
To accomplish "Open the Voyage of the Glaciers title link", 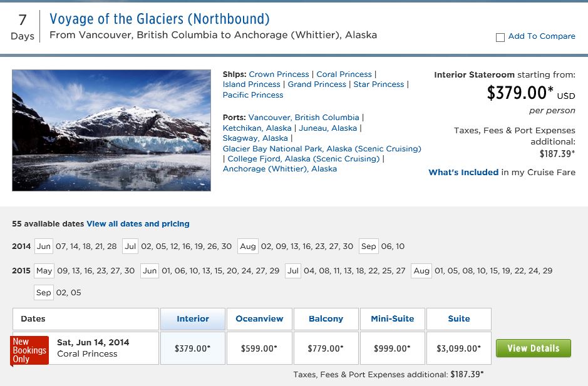I will 160,19.
